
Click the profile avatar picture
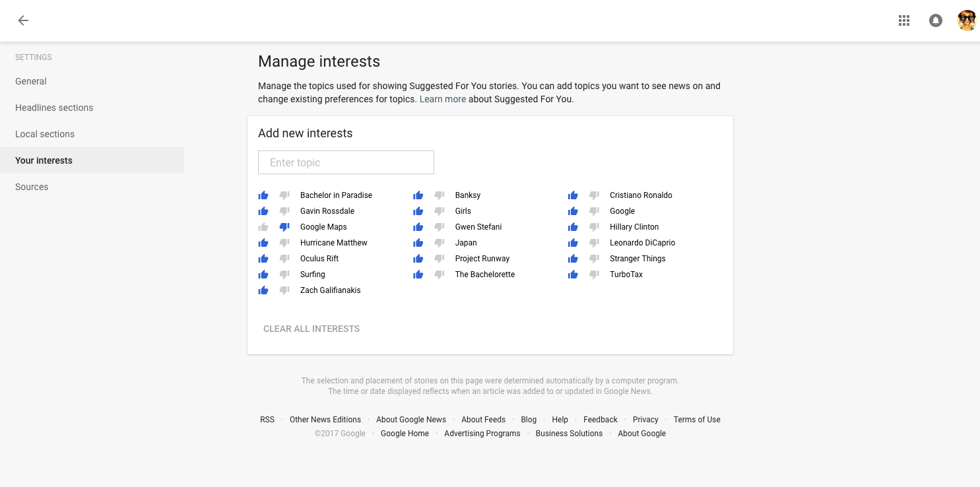click(x=967, y=20)
